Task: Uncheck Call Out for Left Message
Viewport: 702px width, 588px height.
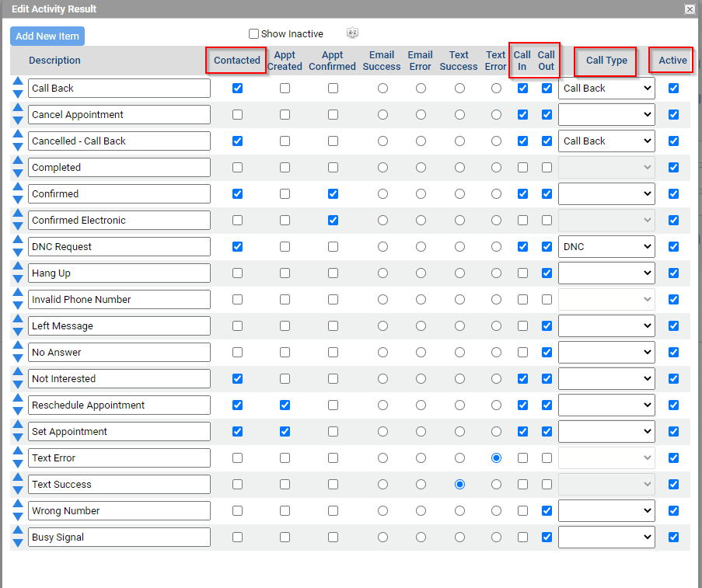Action: (547, 325)
